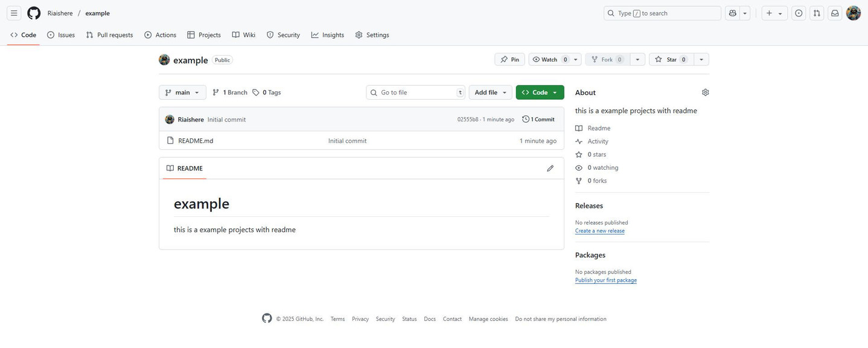Open the green Code dropdown

(x=540, y=92)
